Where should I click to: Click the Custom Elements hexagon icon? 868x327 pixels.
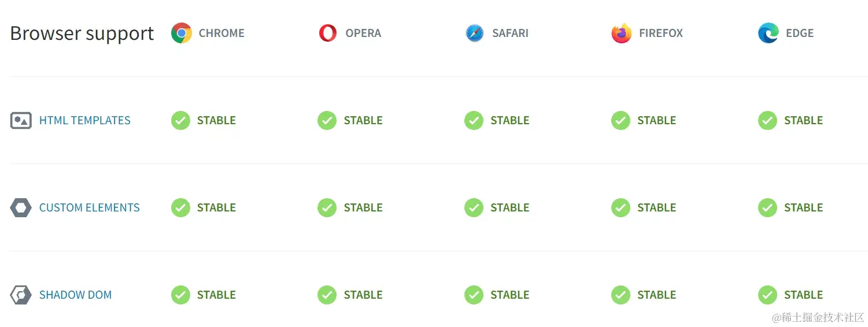point(21,208)
